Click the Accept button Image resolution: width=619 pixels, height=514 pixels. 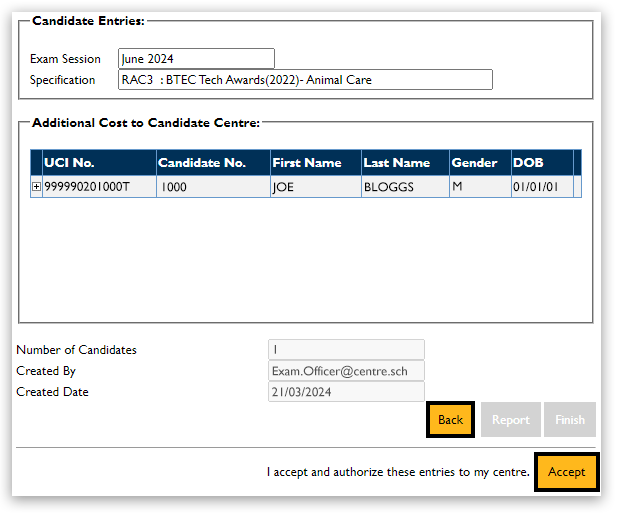[x=566, y=472]
